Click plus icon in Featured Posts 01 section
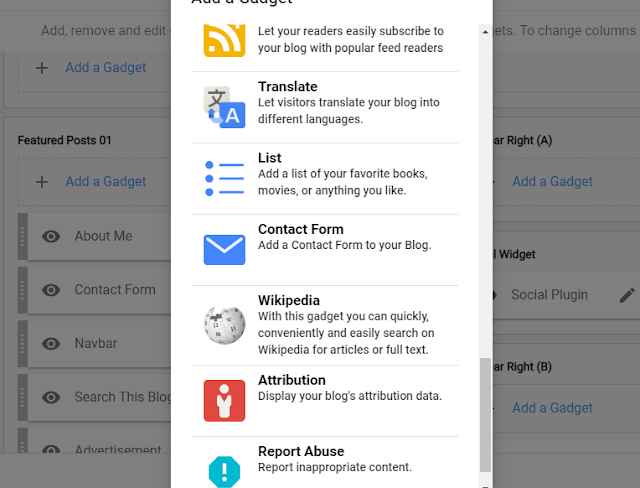The height and width of the screenshot is (488, 640). 42,182
